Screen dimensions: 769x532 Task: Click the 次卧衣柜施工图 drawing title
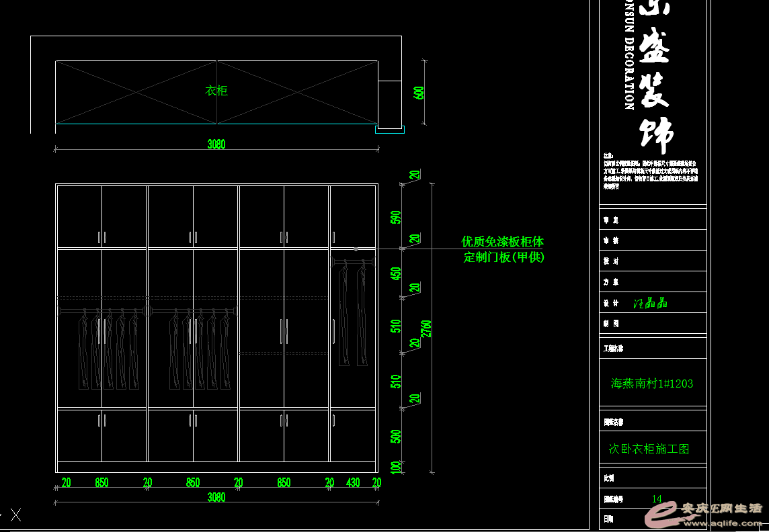click(x=649, y=449)
